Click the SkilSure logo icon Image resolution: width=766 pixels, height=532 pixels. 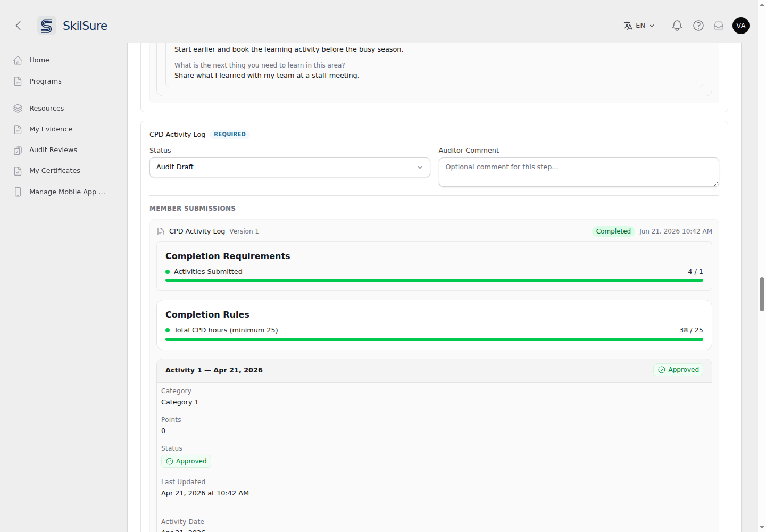click(x=47, y=26)
